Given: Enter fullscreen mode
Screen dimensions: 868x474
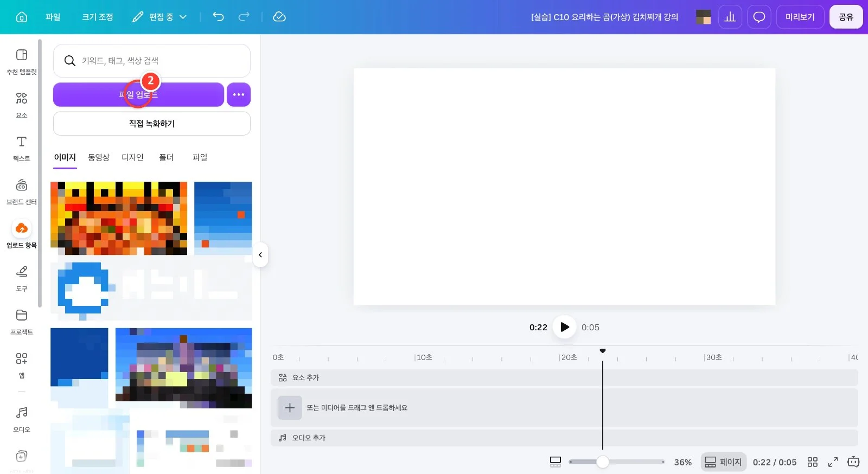Looking at the screenshot, I should coord(833,462).
